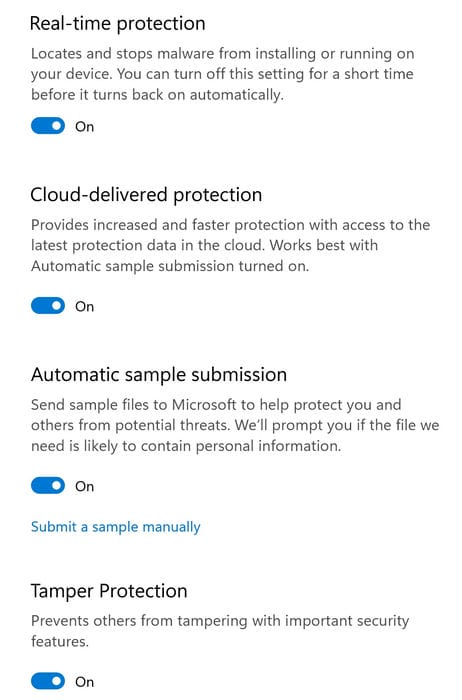Screen dimensions: 462x700
Task: Disable the Cloud-delivered protection switch
Action: tap(48, 306)
